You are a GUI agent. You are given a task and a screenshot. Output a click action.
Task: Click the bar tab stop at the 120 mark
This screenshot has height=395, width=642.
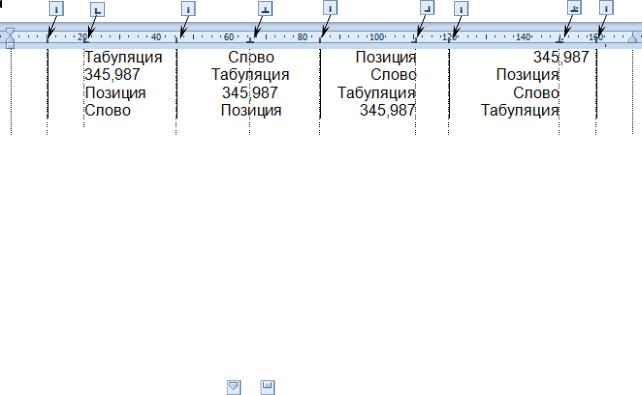coord(449,40)
